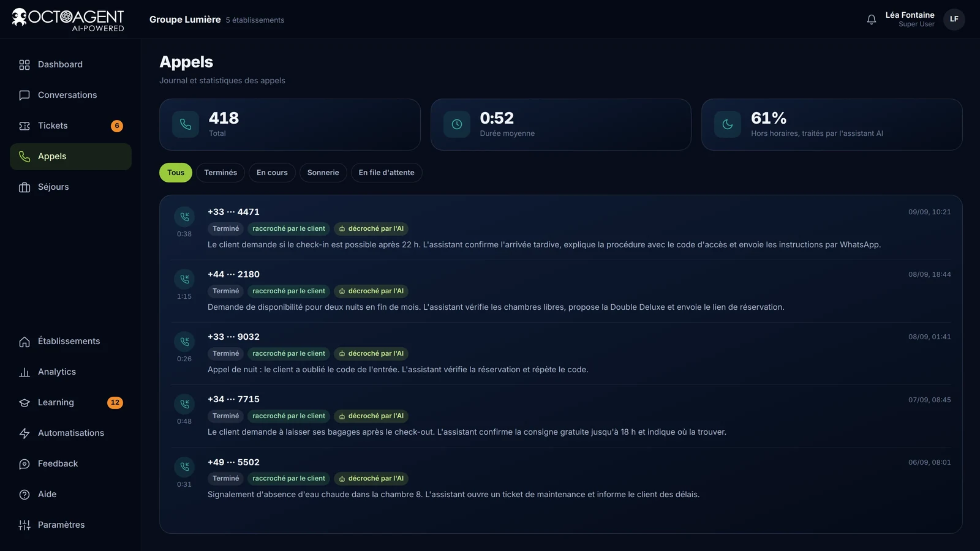Click the Learning graduation cap icon
980x551 pixels.
pyautogui.click(x=24, y=403)
